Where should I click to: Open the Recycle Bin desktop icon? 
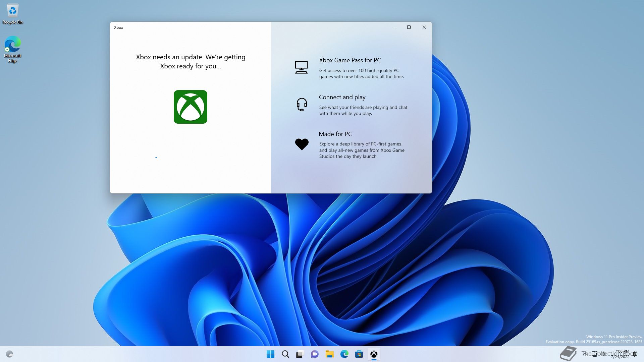click(13, 14)
